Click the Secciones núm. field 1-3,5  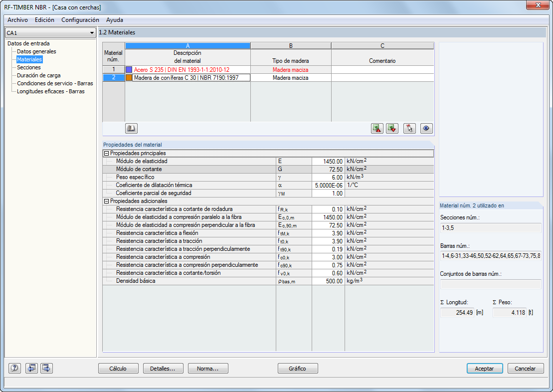491,228
